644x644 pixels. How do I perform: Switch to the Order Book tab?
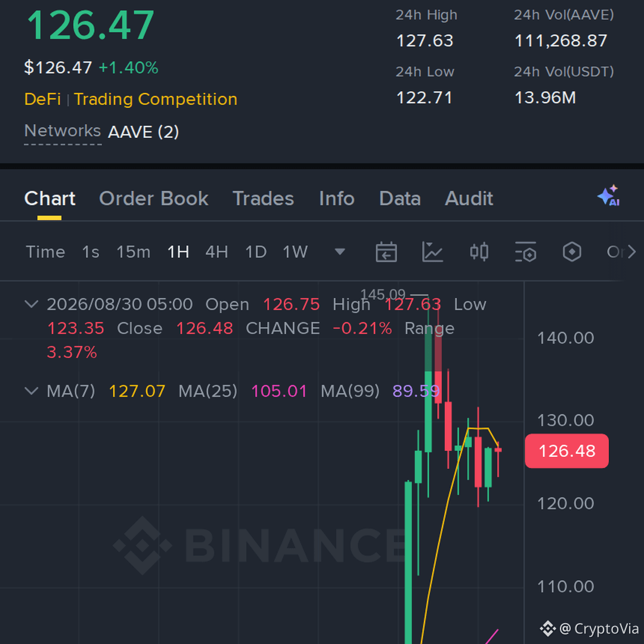[154, 199]
